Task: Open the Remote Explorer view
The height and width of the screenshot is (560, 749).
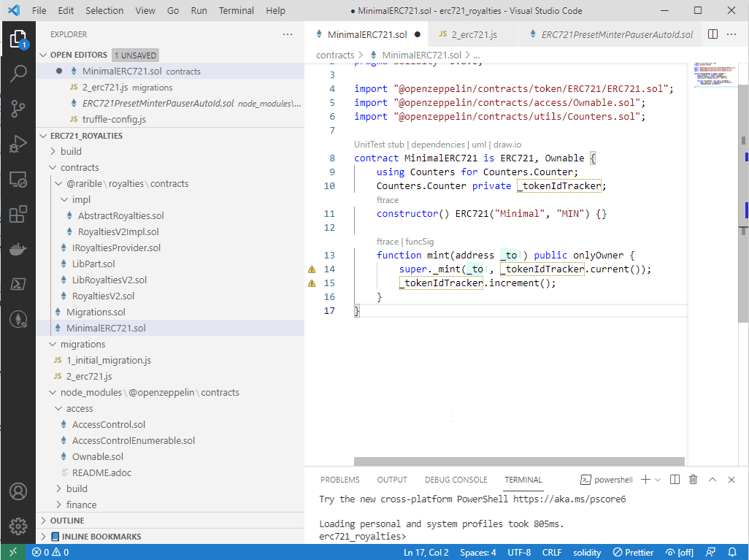Action: [x=18, y=179]
